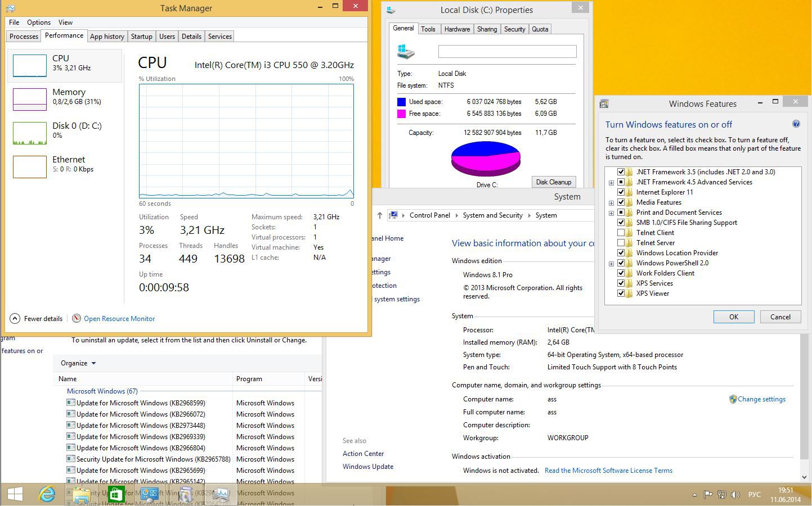Open Task Manager View menu
This screenshot has width=812, height=506.
[x=65, y=22]
